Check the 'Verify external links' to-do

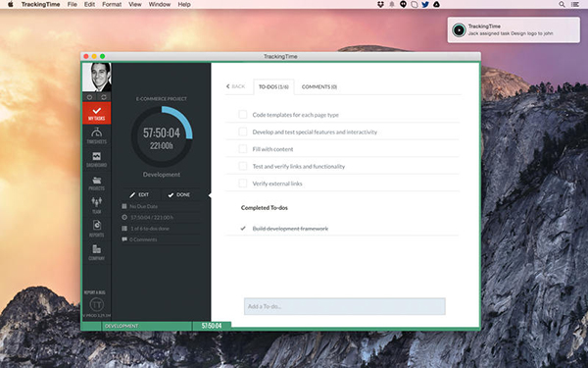click(x=243, y=184)
